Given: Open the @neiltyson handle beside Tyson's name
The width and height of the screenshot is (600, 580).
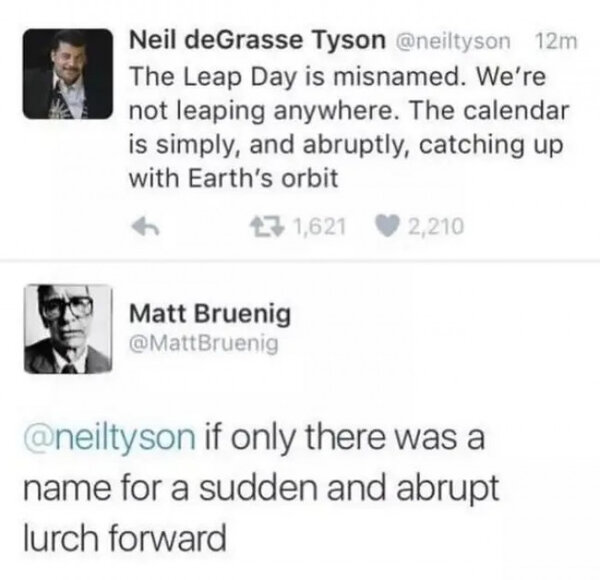Looking at the screenshot, I should click(455, 42).
